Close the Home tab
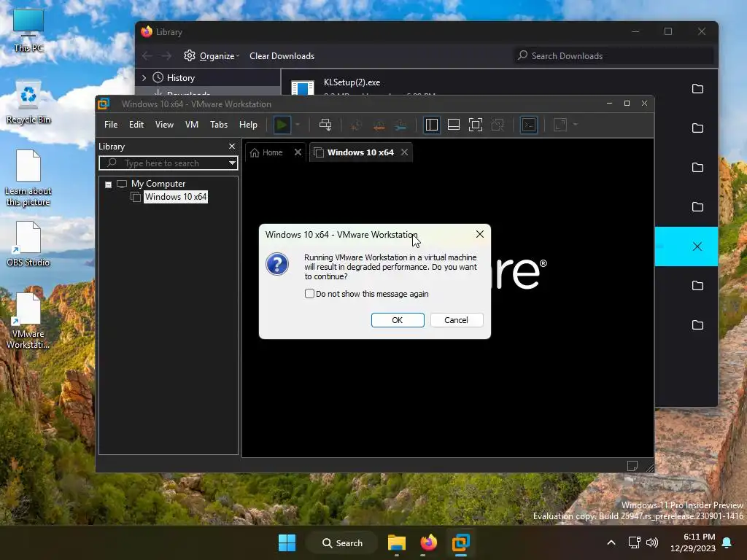Image resolution: width=747 pixels, height=560 pixels. [x=298, y=152]
